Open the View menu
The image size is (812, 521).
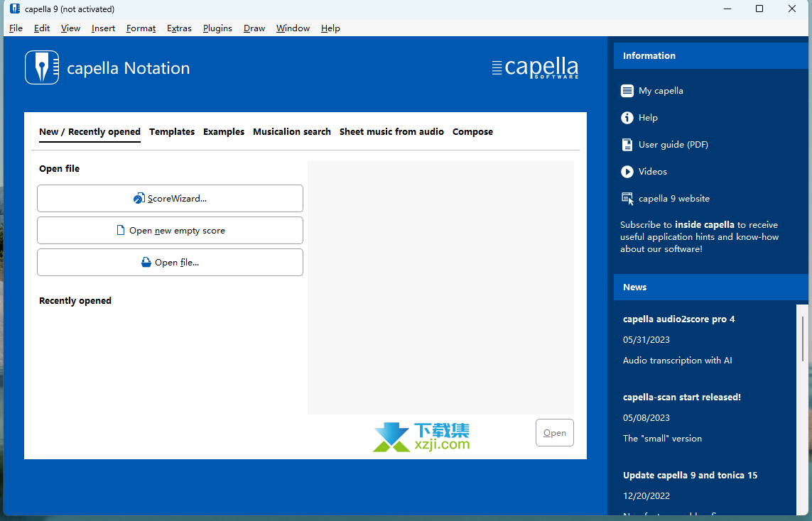click(70, 28)
